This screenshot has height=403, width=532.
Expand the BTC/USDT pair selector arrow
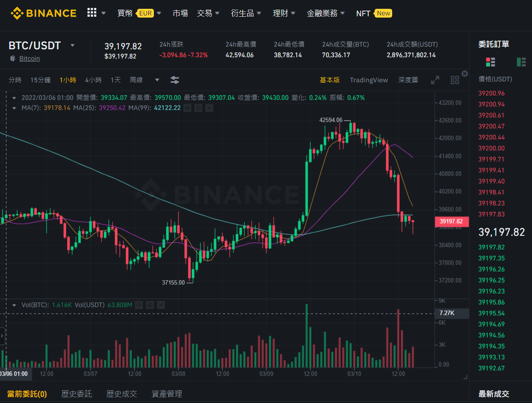[73, 45]
